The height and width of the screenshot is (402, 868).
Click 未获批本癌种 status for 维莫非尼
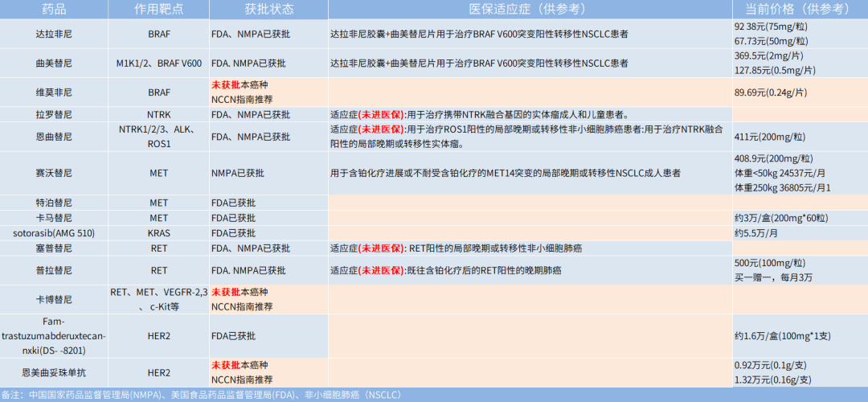240,85
